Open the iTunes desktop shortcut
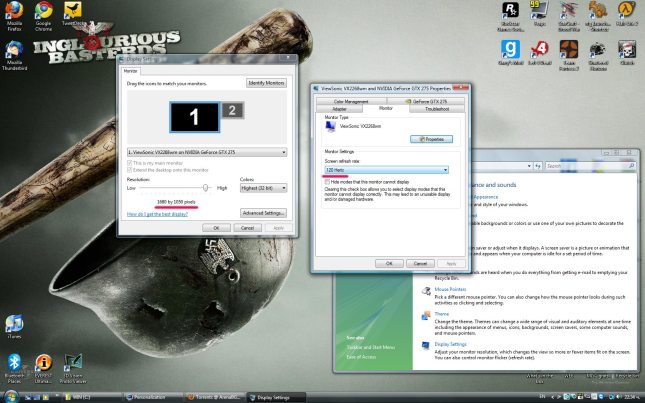645x403 pixels. tap(14, 324)
